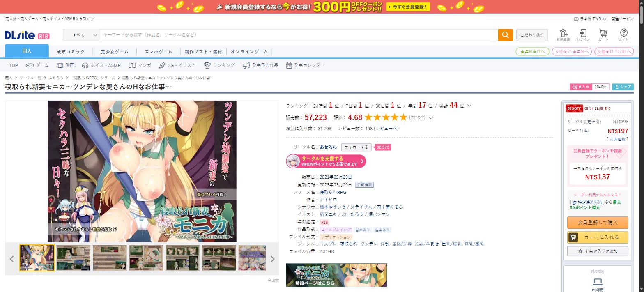
Task: Click the ロールプレイング format tag
Action: [x=336, y=230]
